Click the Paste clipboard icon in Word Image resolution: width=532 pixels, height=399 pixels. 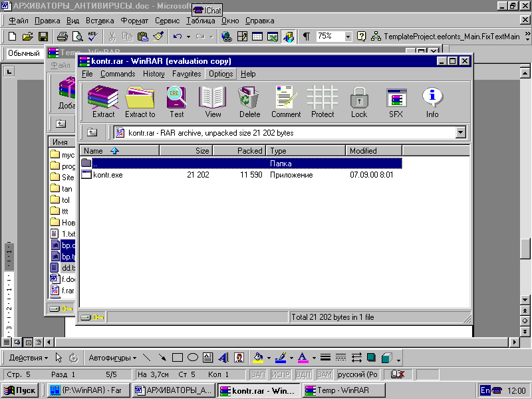143,37
